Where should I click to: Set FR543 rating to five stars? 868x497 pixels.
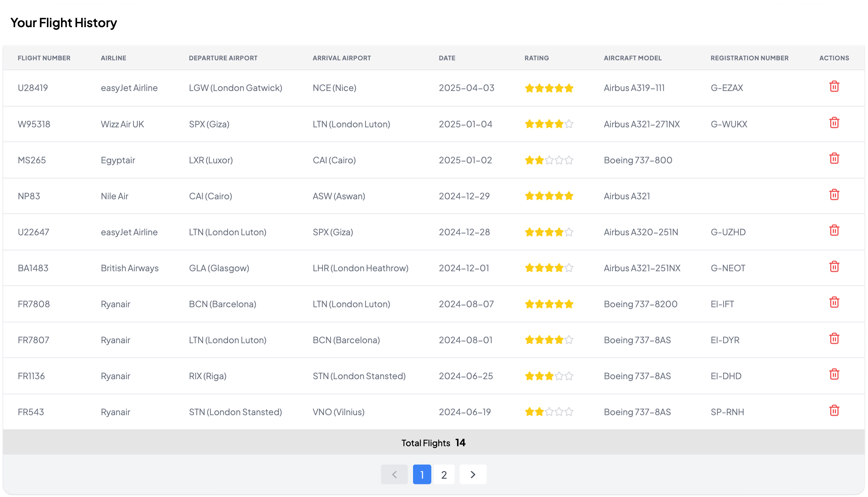(x=569, y=412)
